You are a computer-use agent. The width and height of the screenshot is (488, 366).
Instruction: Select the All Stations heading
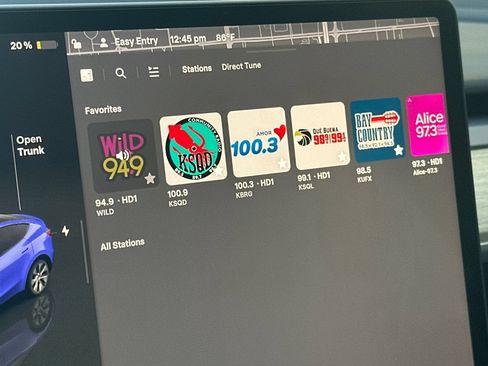(122, 245)
